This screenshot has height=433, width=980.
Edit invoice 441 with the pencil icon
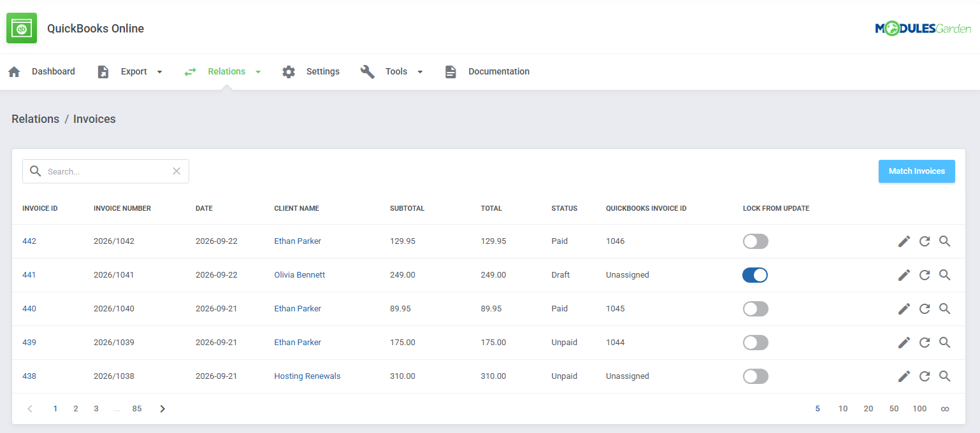(x=904, y=275)
